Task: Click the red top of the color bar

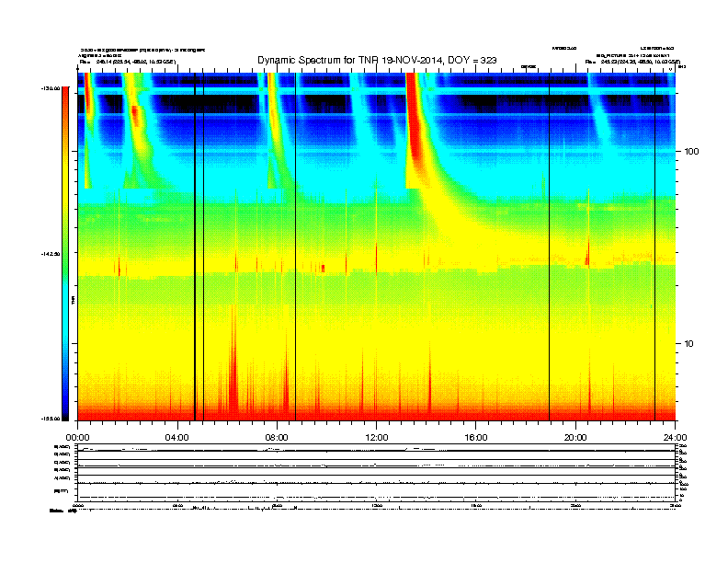Action: tap(65, 93)
